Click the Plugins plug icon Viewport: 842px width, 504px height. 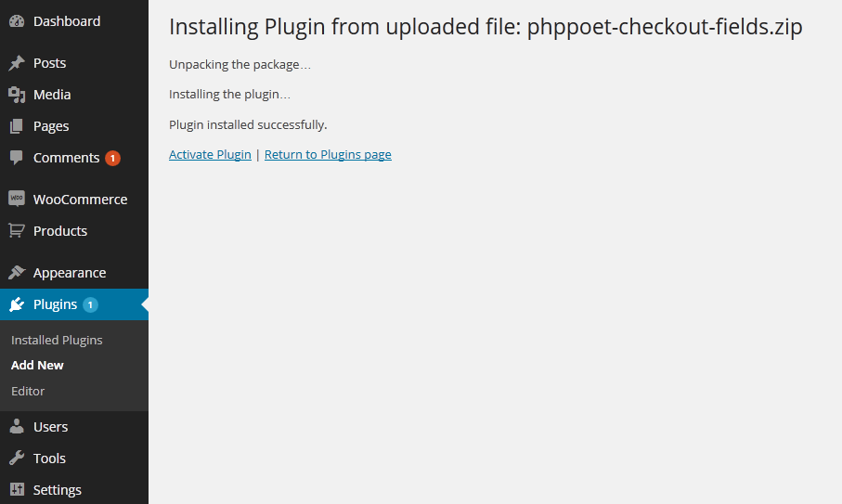pos(17,304)
